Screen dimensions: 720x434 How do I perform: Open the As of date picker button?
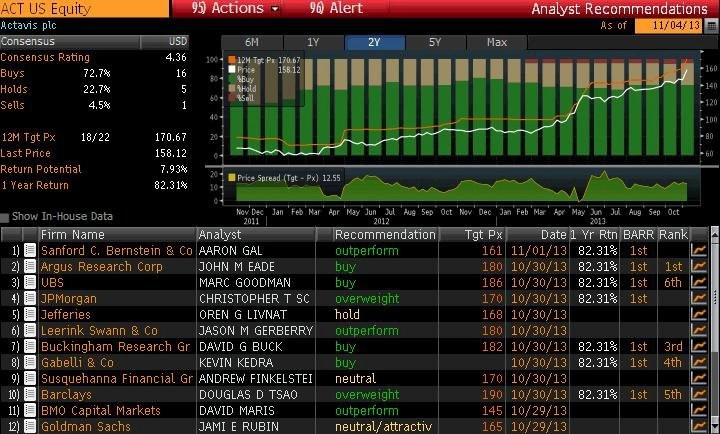[710, 25]
